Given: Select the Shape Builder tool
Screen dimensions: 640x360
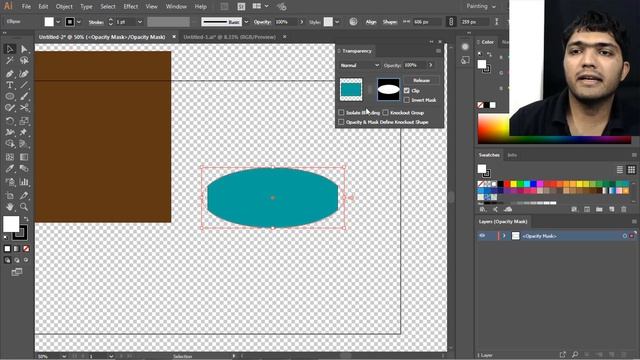Looking at the screenshot, I should [x=10, y=144].
